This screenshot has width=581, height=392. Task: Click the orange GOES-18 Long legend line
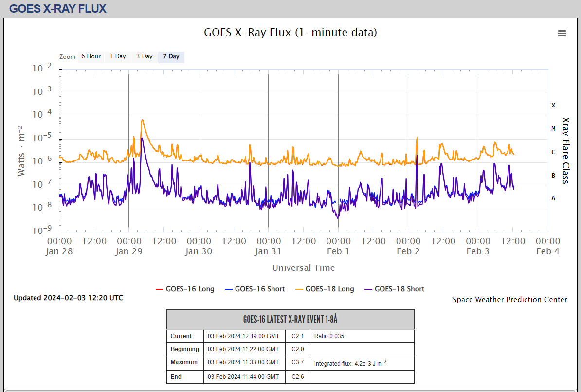tap(297, 289)
